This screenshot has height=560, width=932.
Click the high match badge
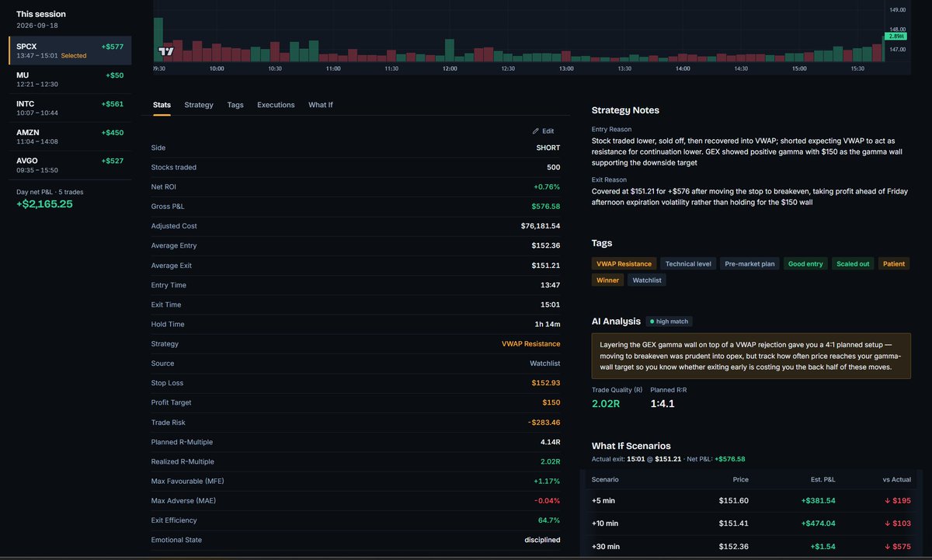pos(669,322)
